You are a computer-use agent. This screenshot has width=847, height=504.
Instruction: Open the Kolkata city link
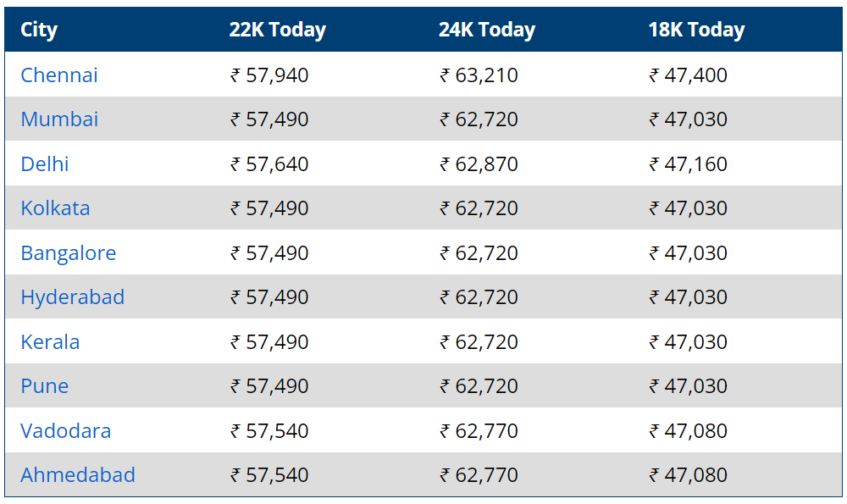(x=55, y=208)
